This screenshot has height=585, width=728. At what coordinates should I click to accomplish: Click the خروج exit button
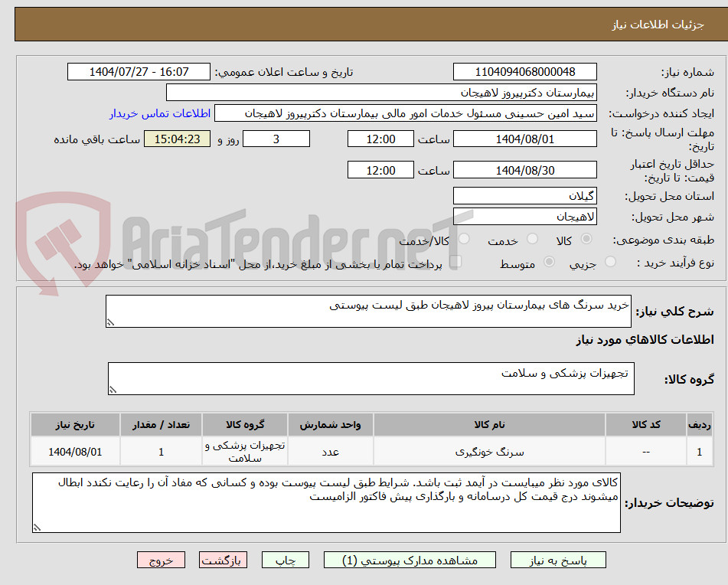(161, 560)
